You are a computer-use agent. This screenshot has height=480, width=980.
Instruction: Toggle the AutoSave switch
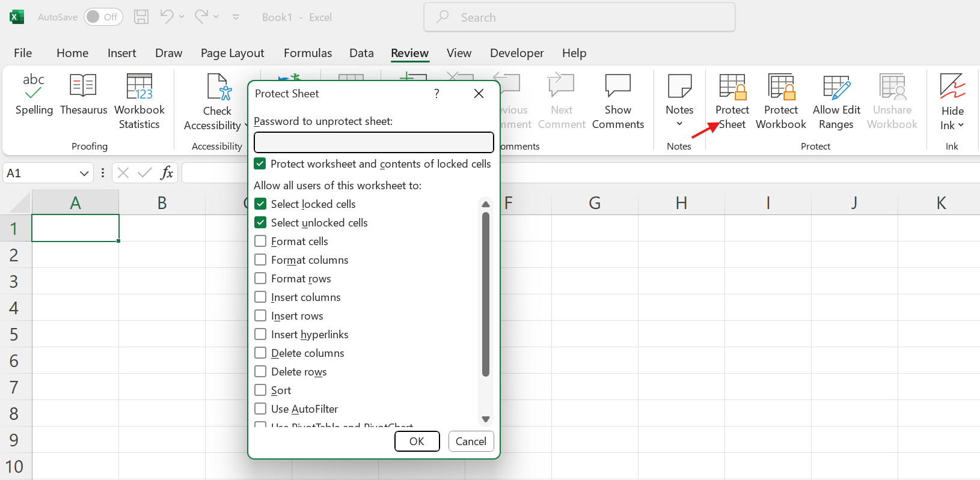point(103,17)
